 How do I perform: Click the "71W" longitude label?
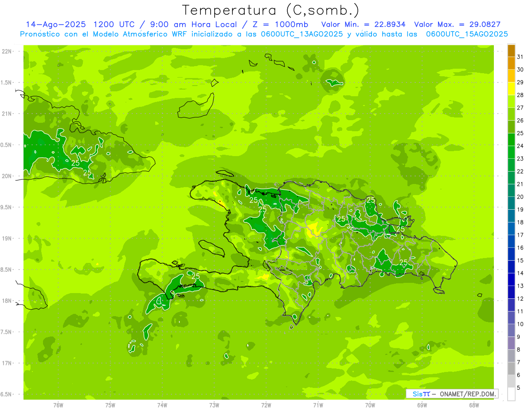point(318,405)
